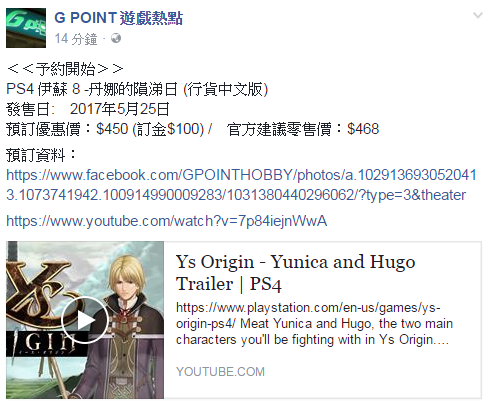Open the youtube.com/watch?v=7p84iejnWwA link

167,221
